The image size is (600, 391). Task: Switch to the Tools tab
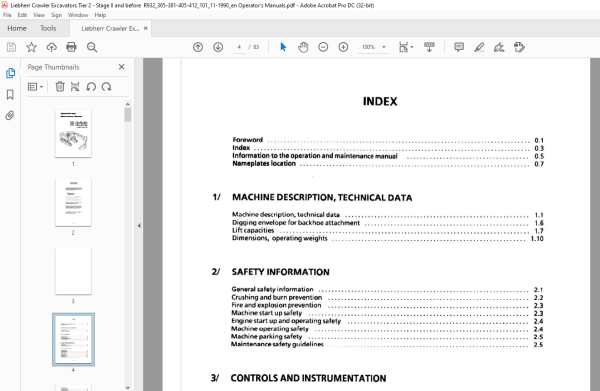(x=48, y=28)
